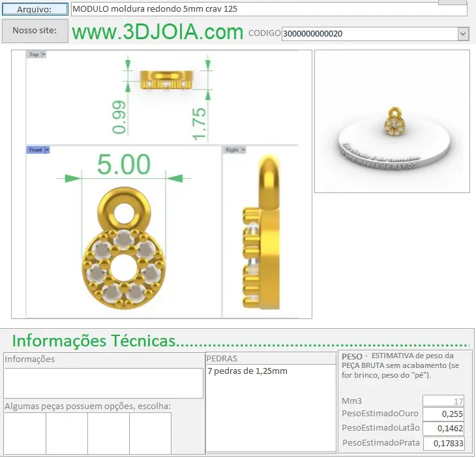Click the Informações text box
This screenshot has width=476, height=458.
[104, 383]
